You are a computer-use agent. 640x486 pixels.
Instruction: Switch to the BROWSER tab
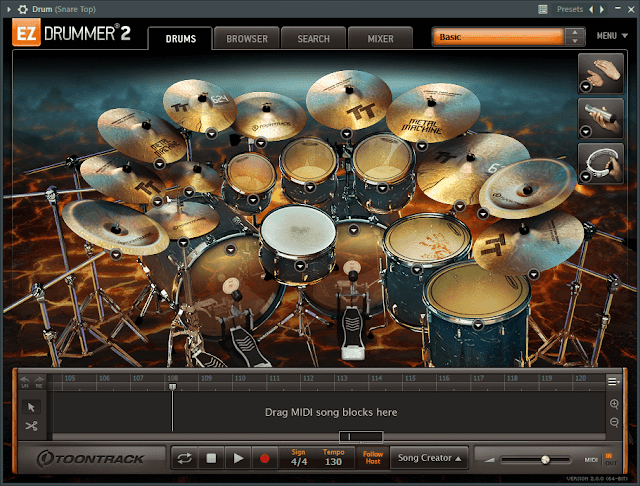click(247, 38)
